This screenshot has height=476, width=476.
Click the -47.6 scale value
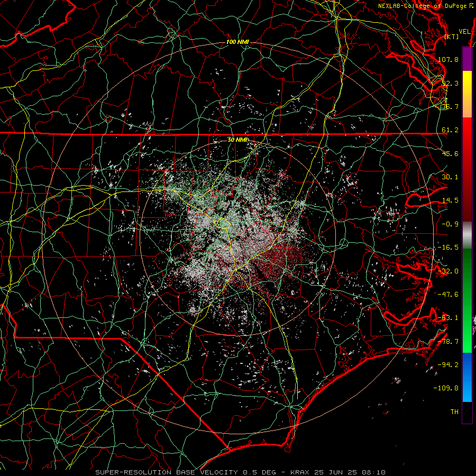(448, 295)
